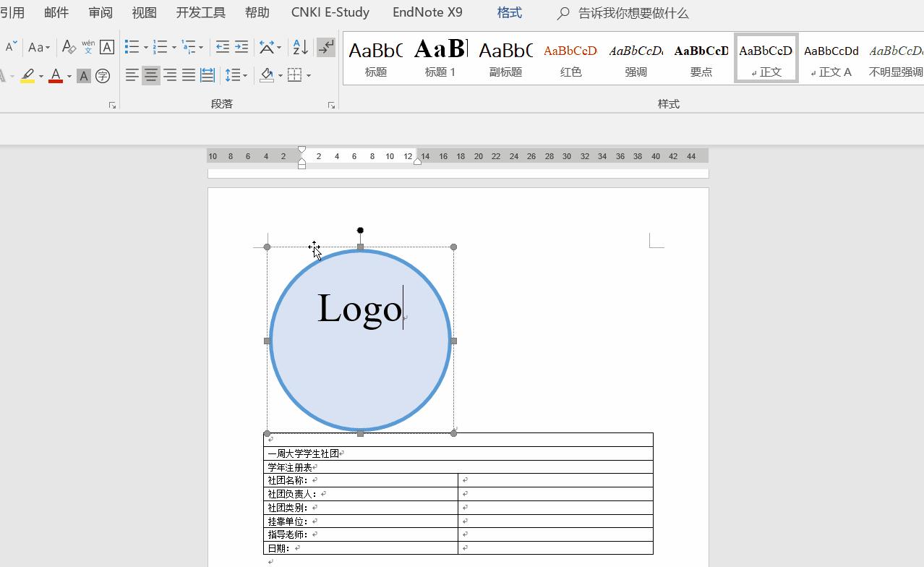Toggle center alignment off
Image resolution: width=924 pixels, height=567 pixels.
150,74
